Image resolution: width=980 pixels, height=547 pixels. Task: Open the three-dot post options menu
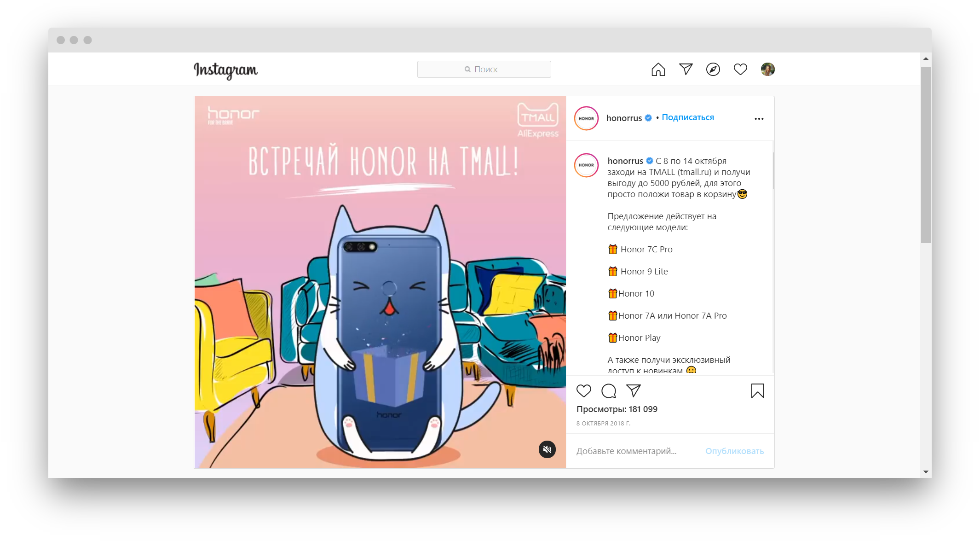coord(759,119)
